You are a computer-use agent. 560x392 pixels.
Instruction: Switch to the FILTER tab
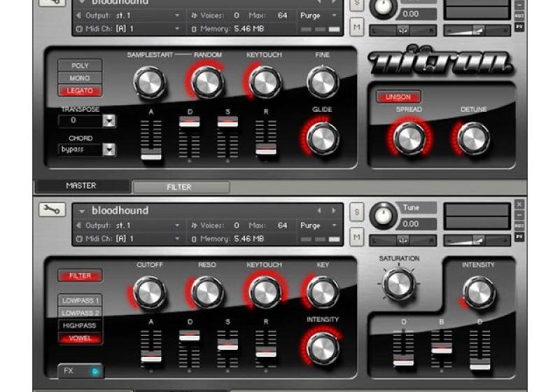click(181, 187)
